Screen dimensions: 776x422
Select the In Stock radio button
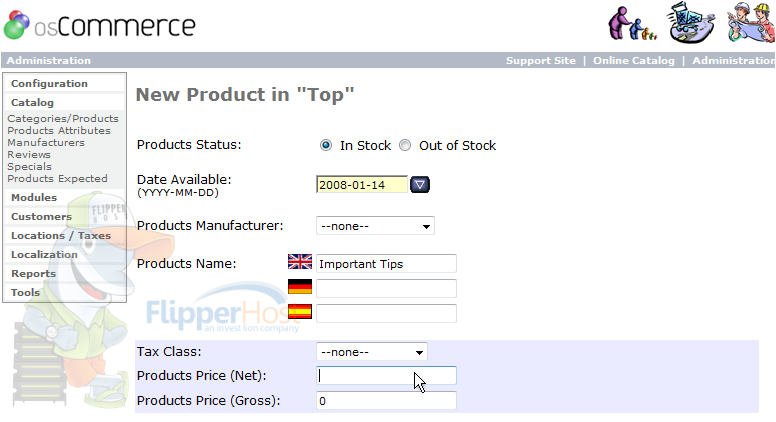pyautogui.click(x=326, y=145)
